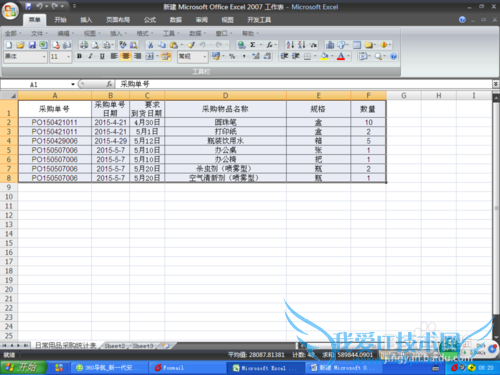Open Insert Function with the fx toolbar icon

point(269,45)
